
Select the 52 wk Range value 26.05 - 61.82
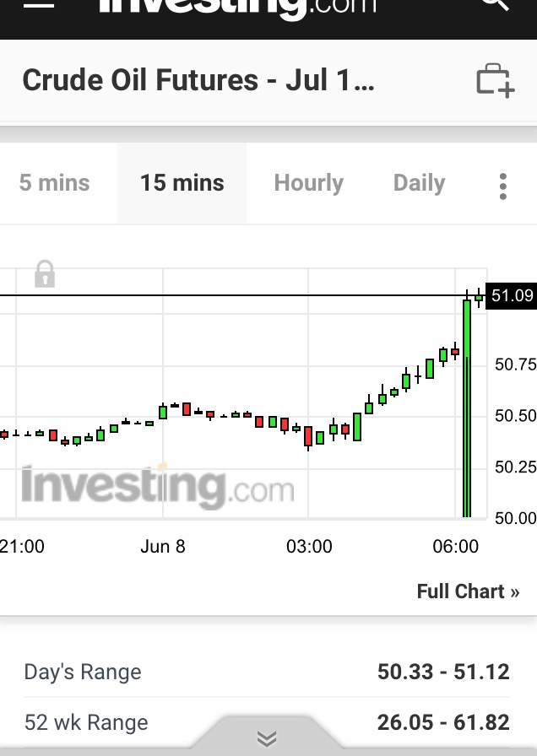tap(443, 722)
